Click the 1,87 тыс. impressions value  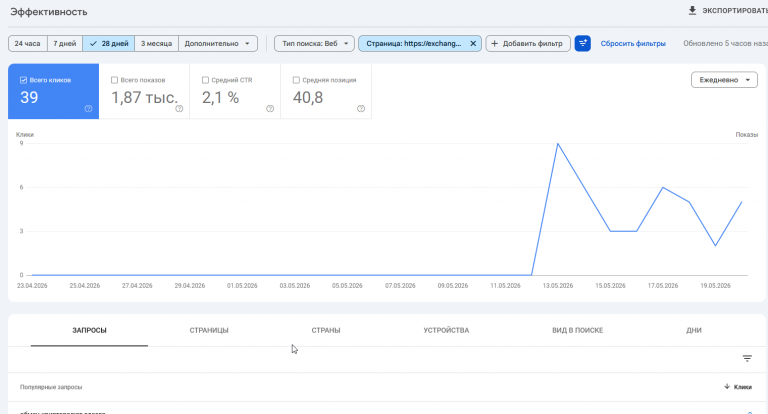(x=144, y=97)
